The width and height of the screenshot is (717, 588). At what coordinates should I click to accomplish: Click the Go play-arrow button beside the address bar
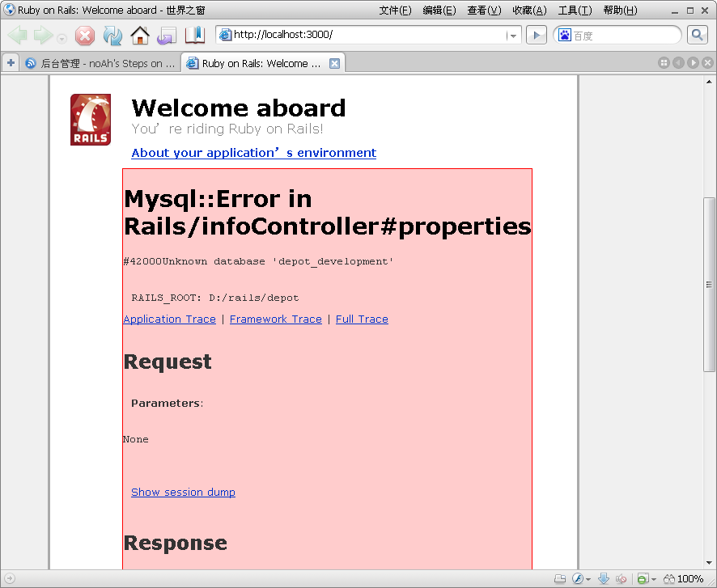pyautogui.click(x=537, y=35)
